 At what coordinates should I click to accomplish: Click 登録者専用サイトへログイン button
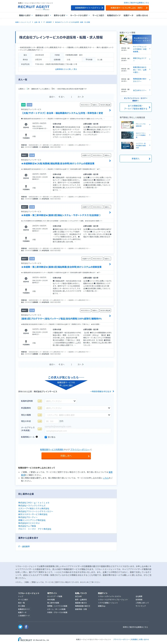click(x=88, y=8)
